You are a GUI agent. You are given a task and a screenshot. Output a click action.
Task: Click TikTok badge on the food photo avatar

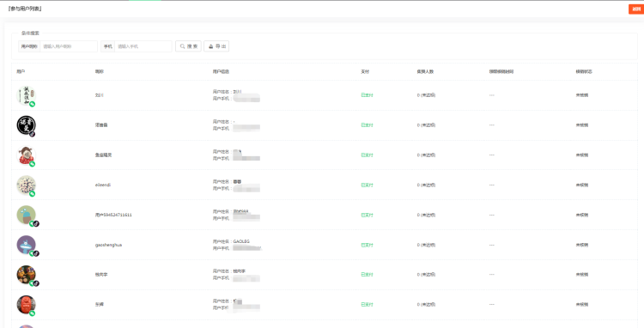tap(36, 283)
